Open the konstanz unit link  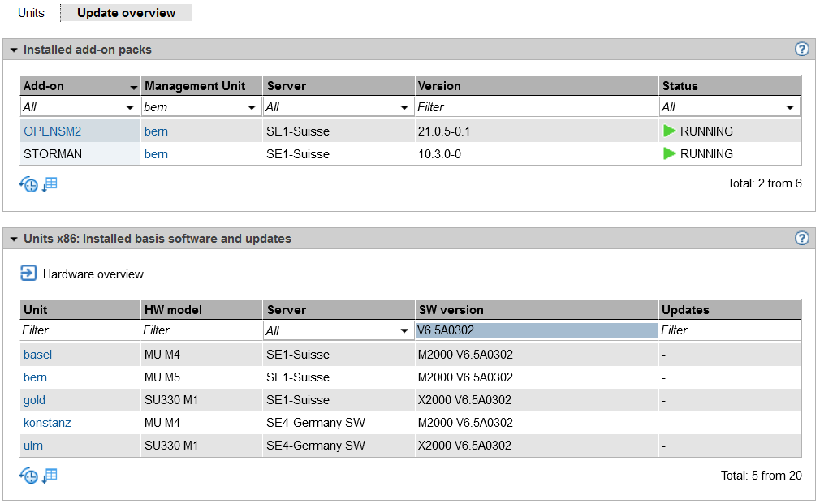pos(47,423)
